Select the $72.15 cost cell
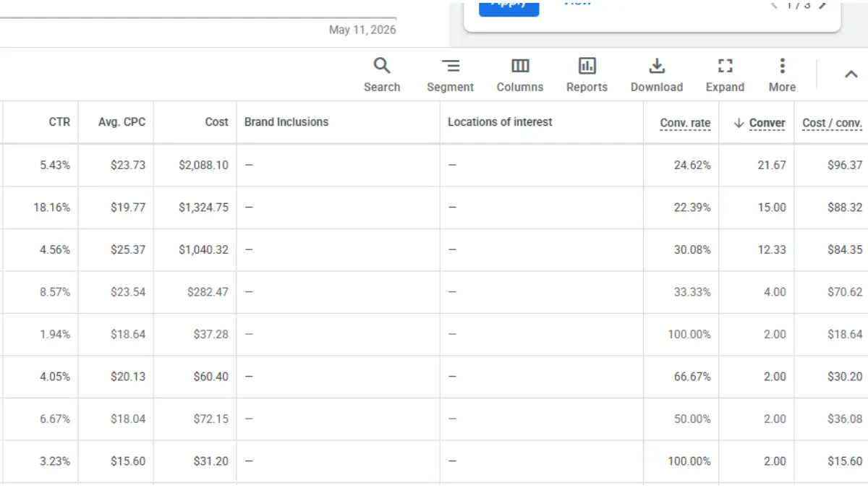This screenshot has width=868, height=488. click(x=210, y=419)
